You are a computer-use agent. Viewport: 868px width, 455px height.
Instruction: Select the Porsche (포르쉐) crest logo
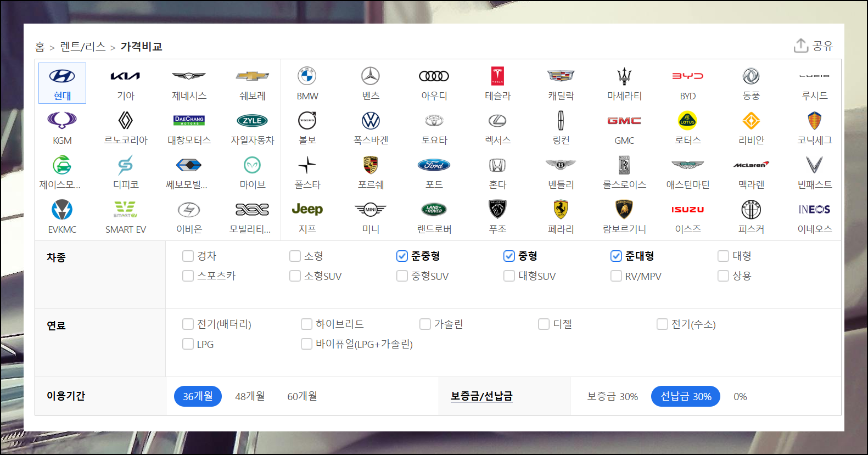click(x=371, y=165)
